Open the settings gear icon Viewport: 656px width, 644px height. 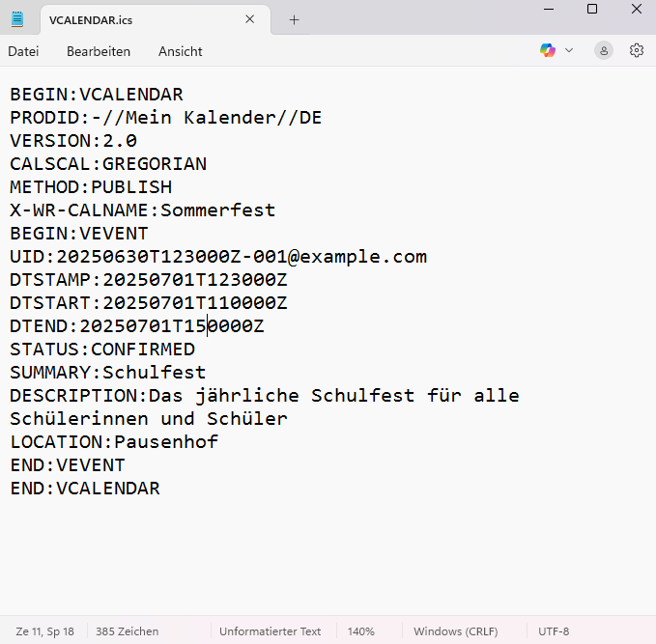637,50
